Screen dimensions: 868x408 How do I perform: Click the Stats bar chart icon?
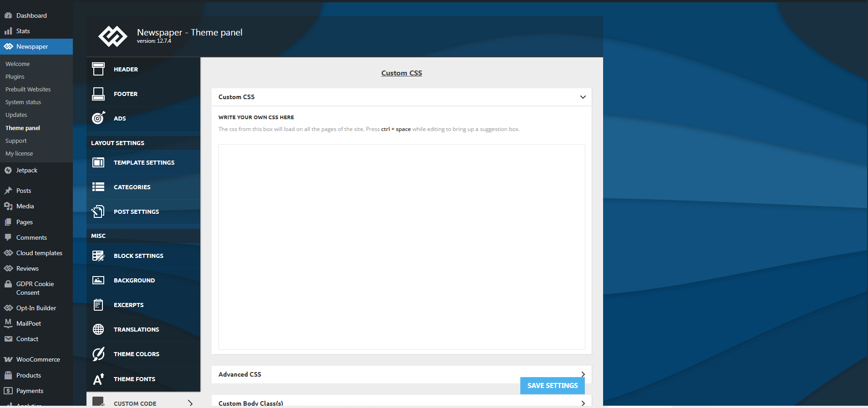pos(8,31)
